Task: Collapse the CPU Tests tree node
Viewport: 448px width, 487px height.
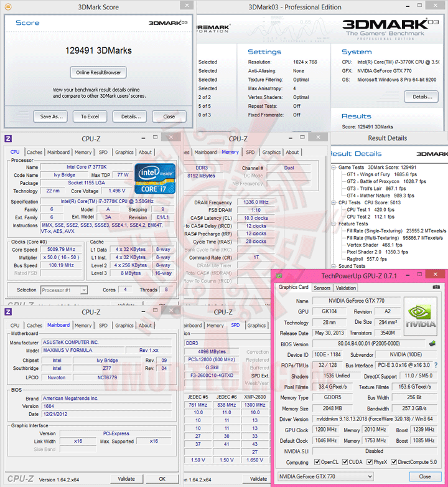Action: click(334, 202)
